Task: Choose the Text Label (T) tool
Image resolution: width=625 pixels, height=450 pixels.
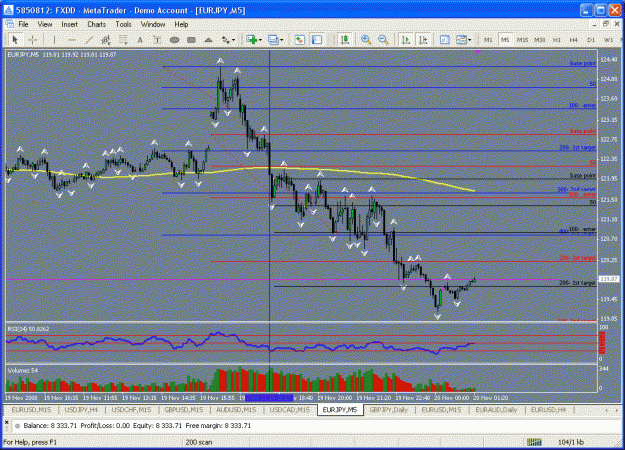Action: (x=157, y=39)
